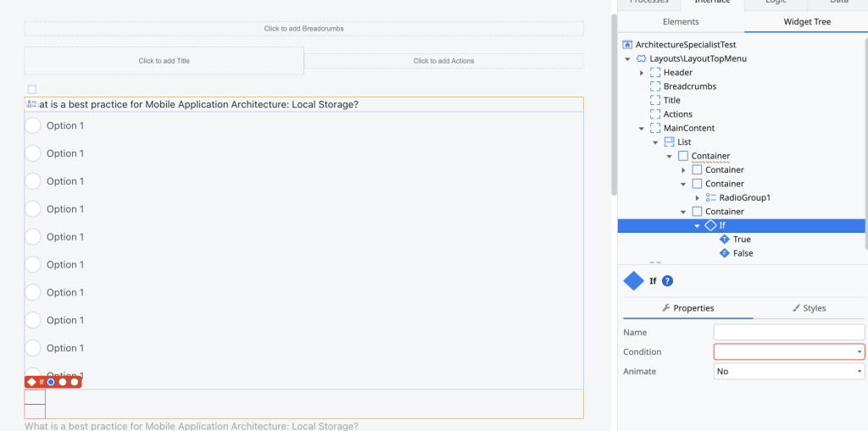This screenshot has height=431, width=868.
Task: Select the Layouts\LayoutTopMenu block icon
Action: point(641,58)
